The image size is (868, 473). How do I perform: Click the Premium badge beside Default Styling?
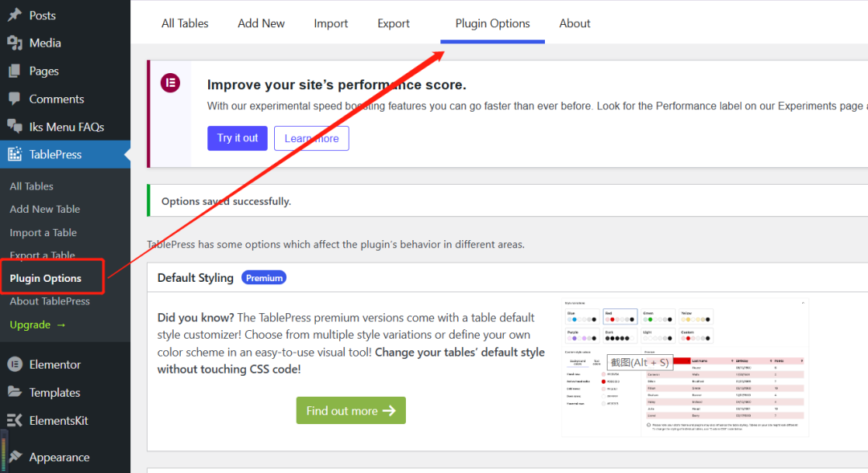264,278
